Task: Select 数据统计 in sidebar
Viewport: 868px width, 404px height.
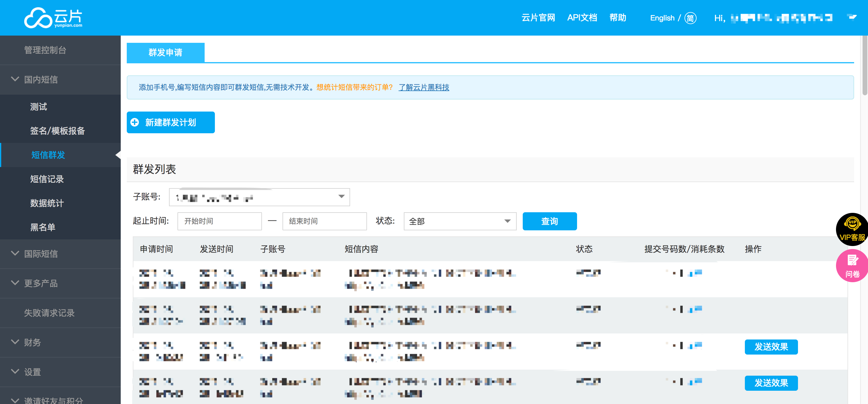Action: (x=47, y=203)
